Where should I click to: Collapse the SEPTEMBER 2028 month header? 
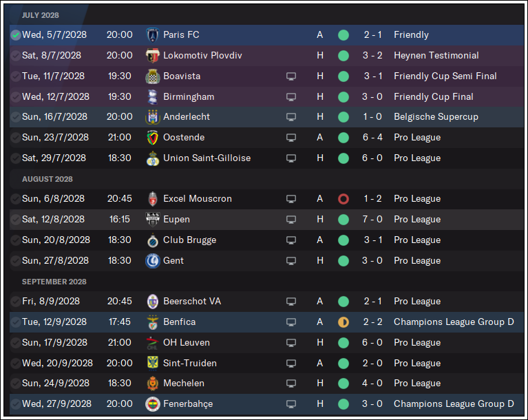click(54, 282)
